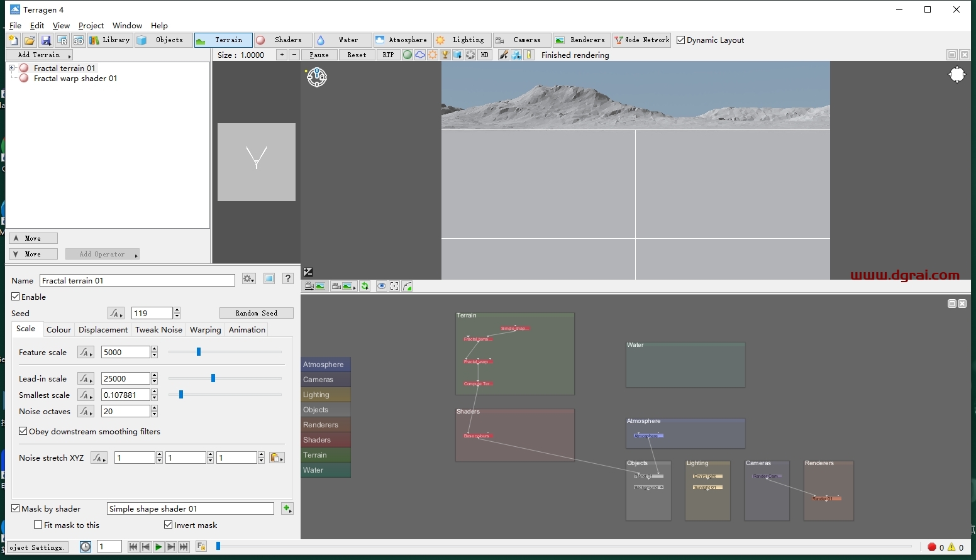Viewport: 976px width, 560px height.
Task: Click the Feature scale slider handle
Action: (x=199, y=352)
